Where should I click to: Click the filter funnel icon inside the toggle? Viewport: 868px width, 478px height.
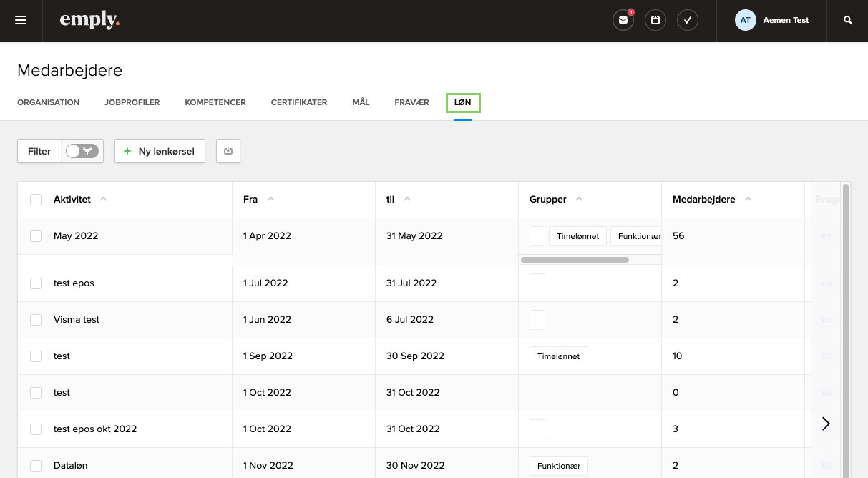[88, 151]
